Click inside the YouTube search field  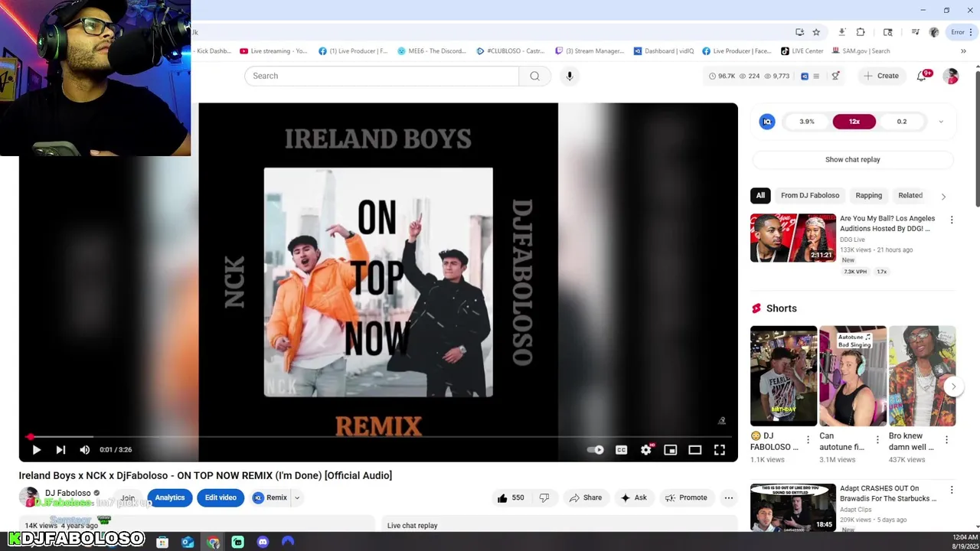click(381, 76)
